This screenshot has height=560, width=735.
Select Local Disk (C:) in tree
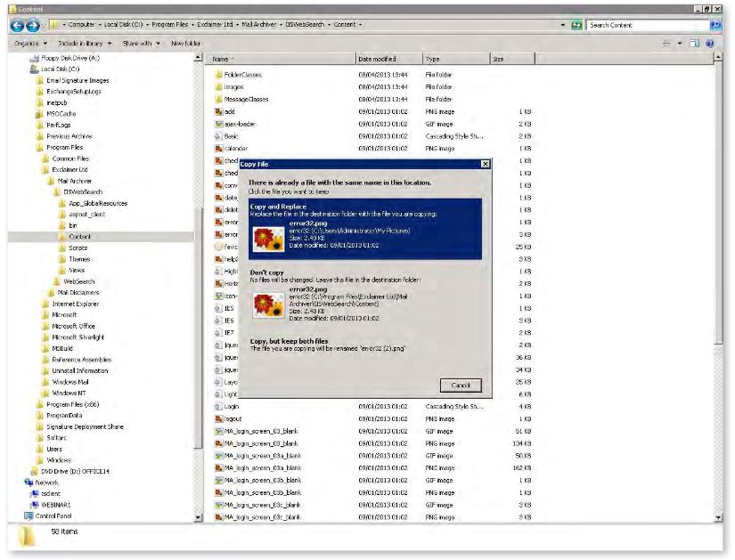click(54, 69)
